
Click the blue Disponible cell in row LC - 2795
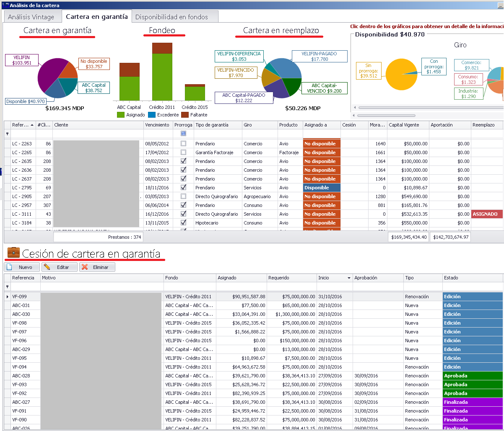(x=322, y=188)
